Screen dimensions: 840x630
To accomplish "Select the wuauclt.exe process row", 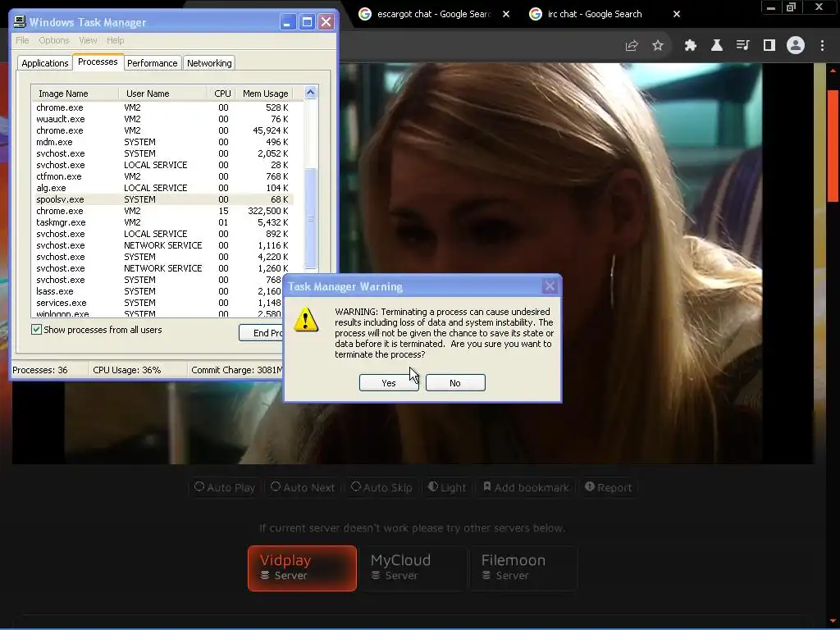I will point(162,119).
